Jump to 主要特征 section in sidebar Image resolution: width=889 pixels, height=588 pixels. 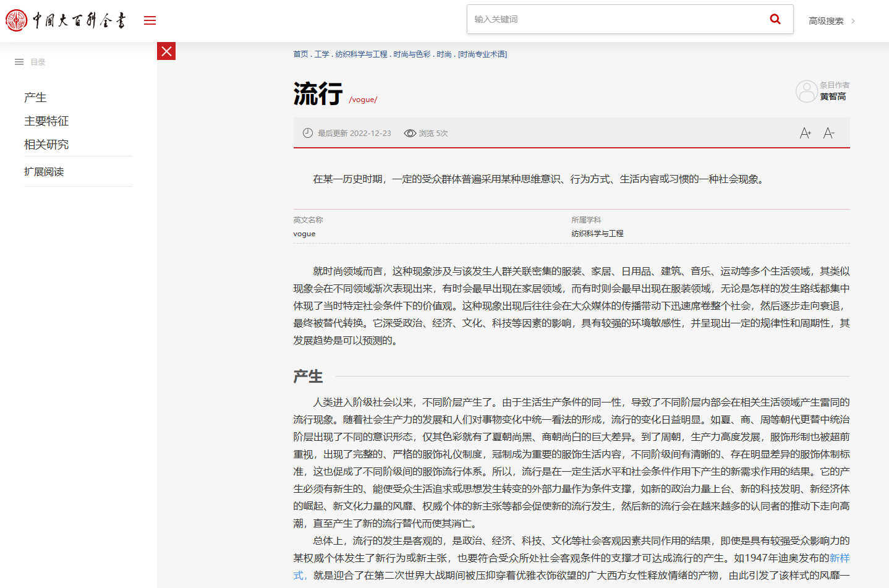(46, 121)
